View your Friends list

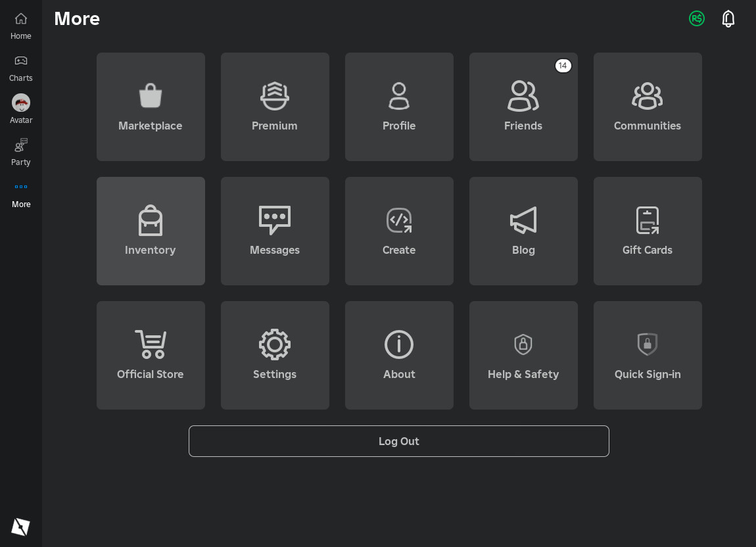tap(523, 107)
